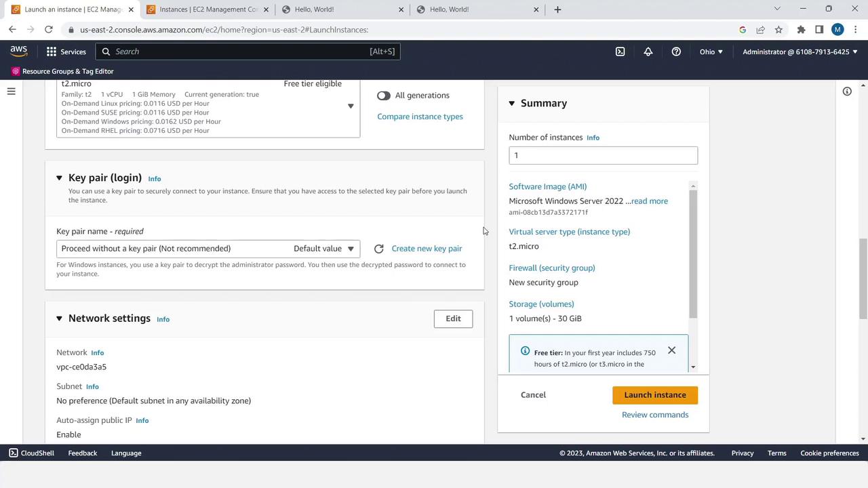
Task: Reload the page with the browser refresh icon
Action: [x=49, y=30]
